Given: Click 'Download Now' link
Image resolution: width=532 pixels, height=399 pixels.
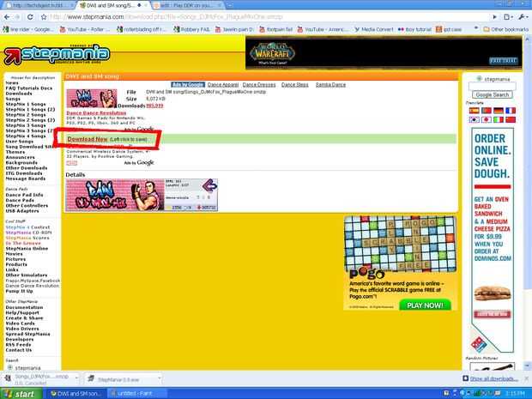Looking at the screenshot, I should [x=88, y=139].
